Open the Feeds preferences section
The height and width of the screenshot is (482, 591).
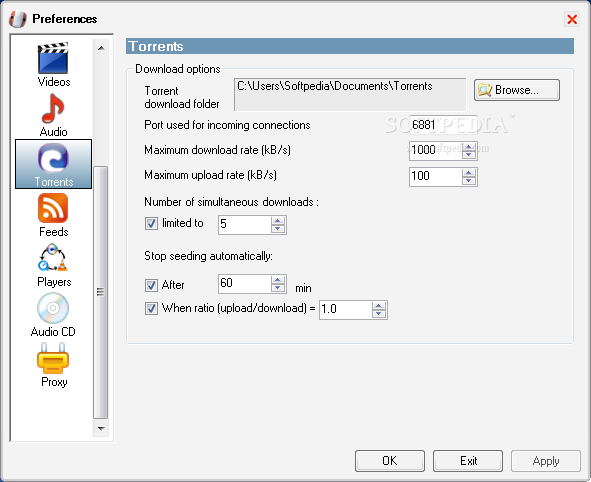[54, 215]
